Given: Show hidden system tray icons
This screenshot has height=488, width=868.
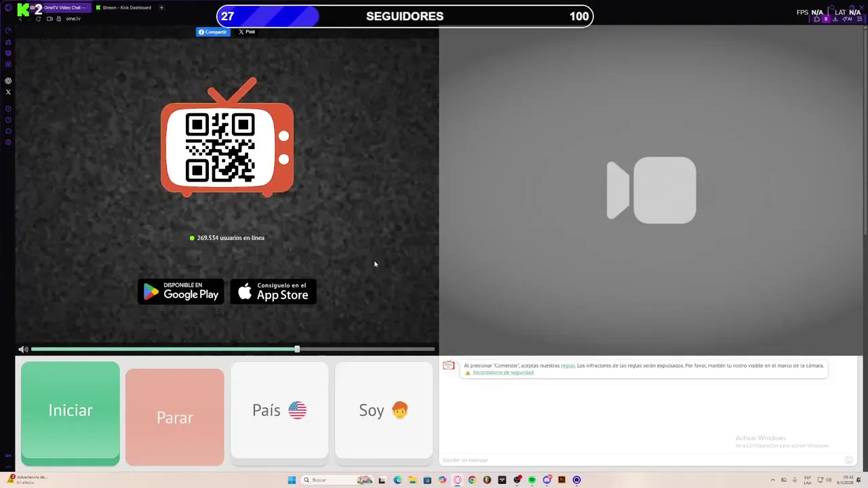Looking at the screenshot, I should pos(772,480).
